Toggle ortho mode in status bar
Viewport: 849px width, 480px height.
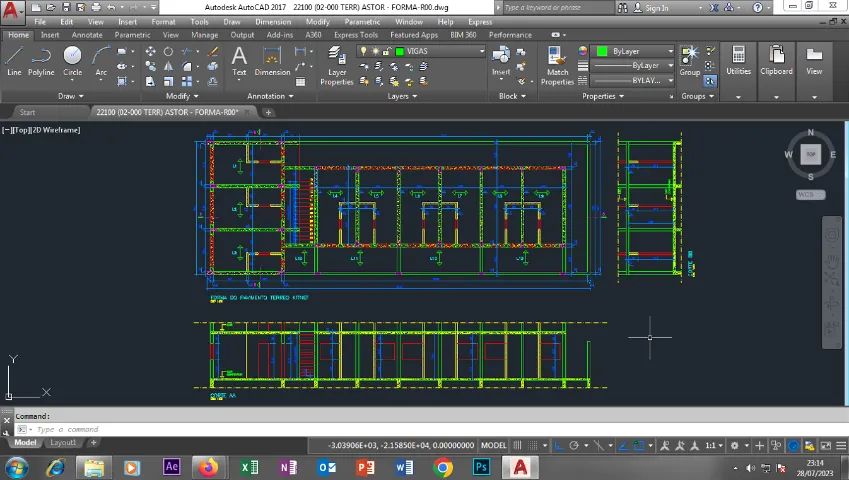pos(559,446)
